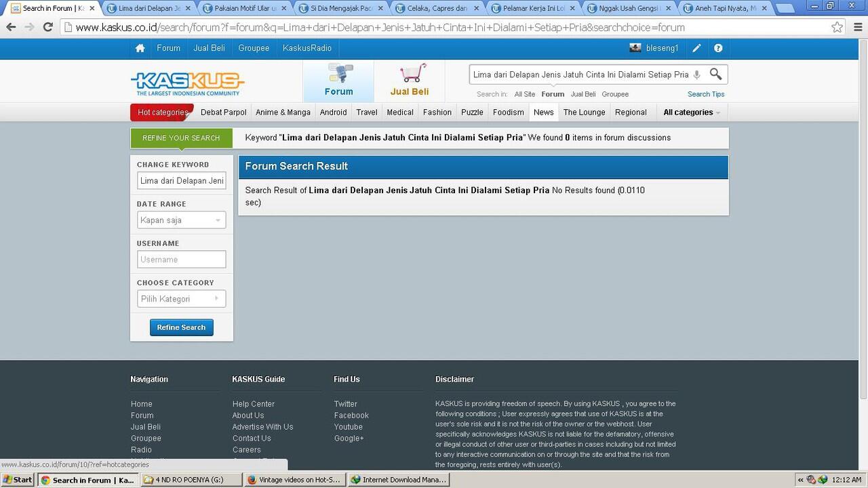Set search scope to All Site
Image resolution: width=868 pixels, height=488 pixels.
[524, 94]
